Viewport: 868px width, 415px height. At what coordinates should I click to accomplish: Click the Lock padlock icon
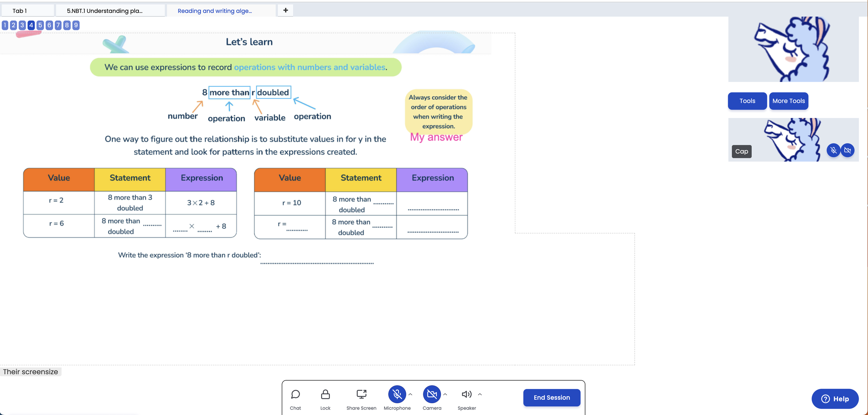tap(325, 394)
